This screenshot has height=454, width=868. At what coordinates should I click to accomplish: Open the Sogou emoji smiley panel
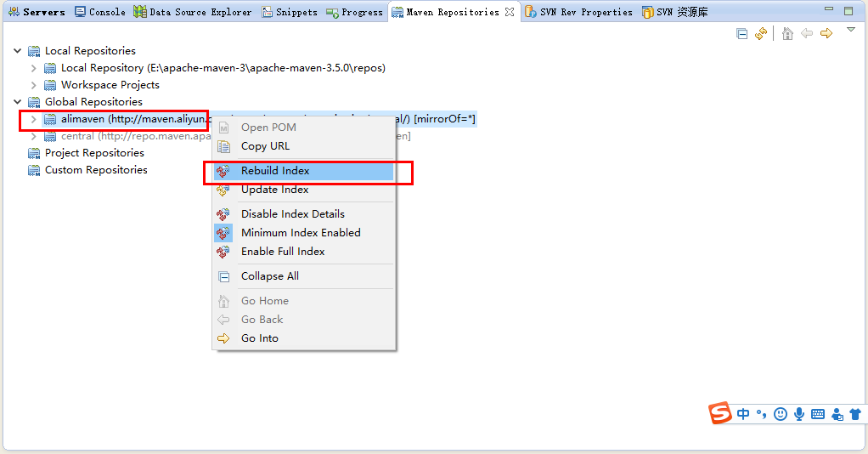click(781, 414)
